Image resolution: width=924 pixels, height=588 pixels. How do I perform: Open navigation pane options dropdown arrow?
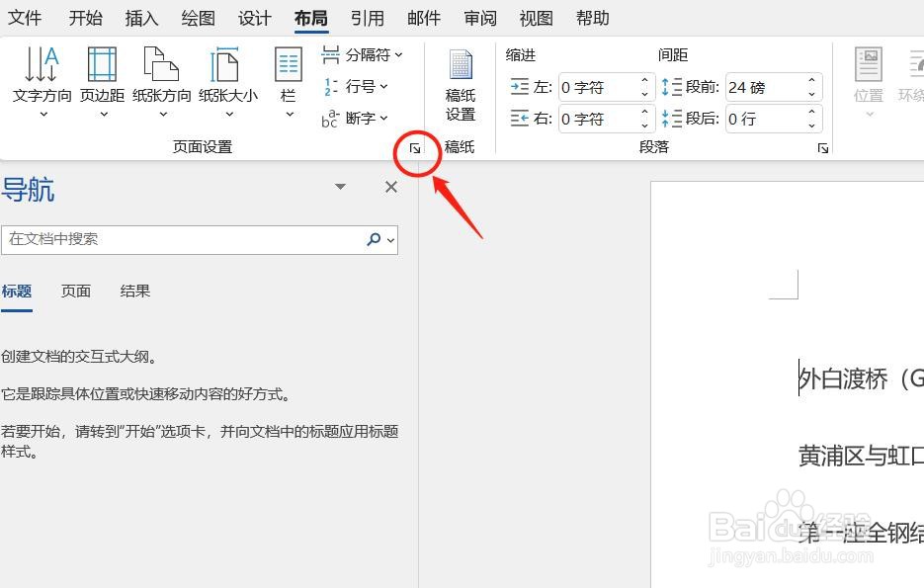(x=340, y=187)
